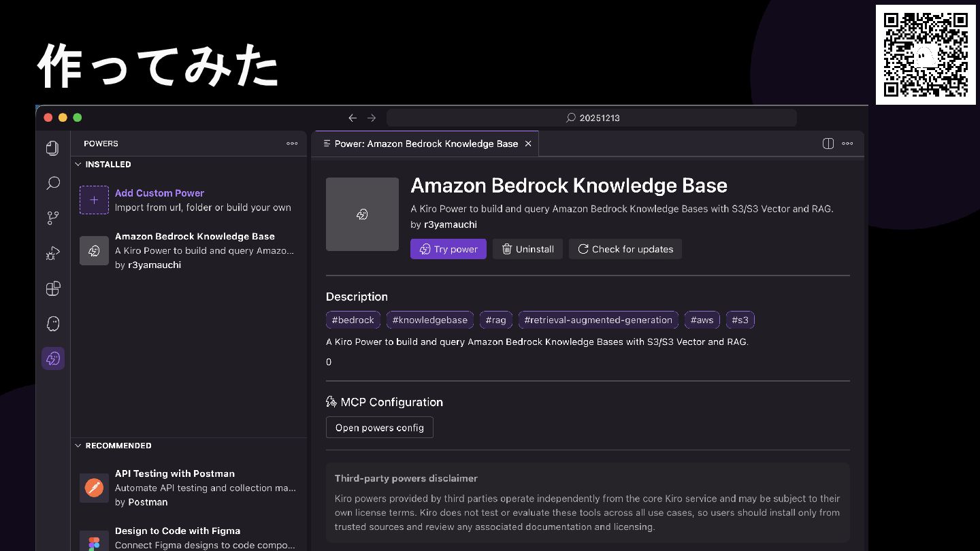Go back with the left arrow
Viewport: 980px width, 551px height.
click(353, 118)
